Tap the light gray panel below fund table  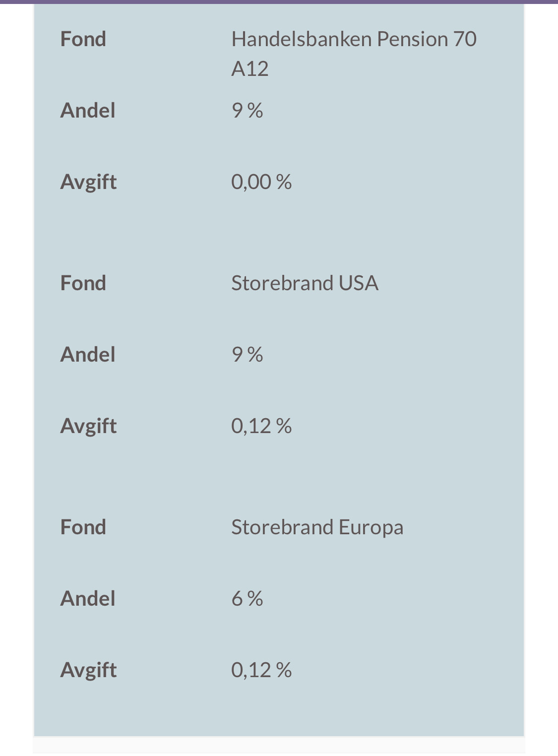point(279,747)
